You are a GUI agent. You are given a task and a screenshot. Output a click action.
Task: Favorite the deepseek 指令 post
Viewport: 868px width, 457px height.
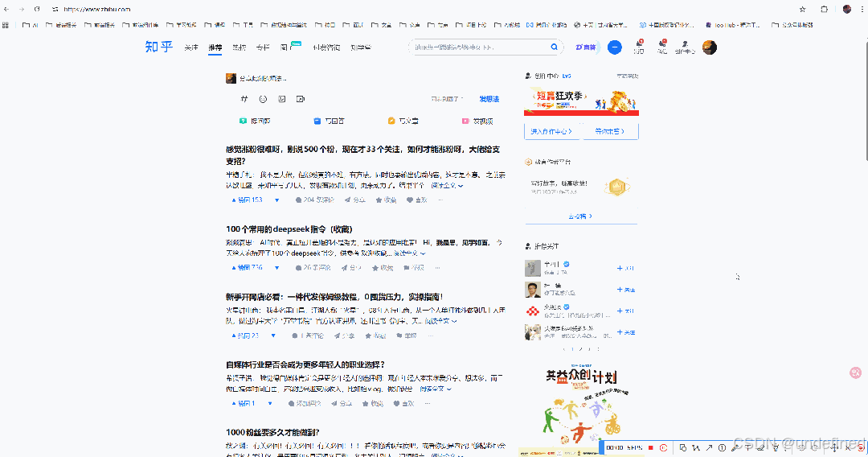[x=383, y=268]
